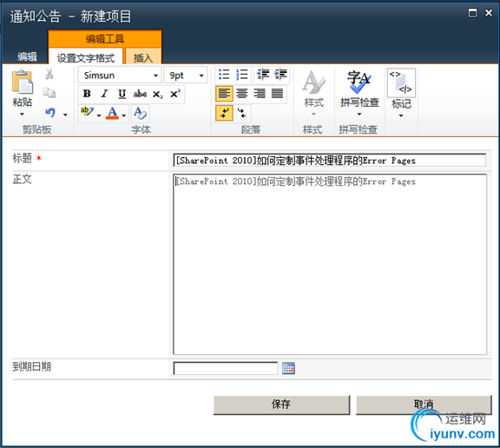Set left-to-right text direction
This screenshot has height=448, width=500.
coord(224,113)
